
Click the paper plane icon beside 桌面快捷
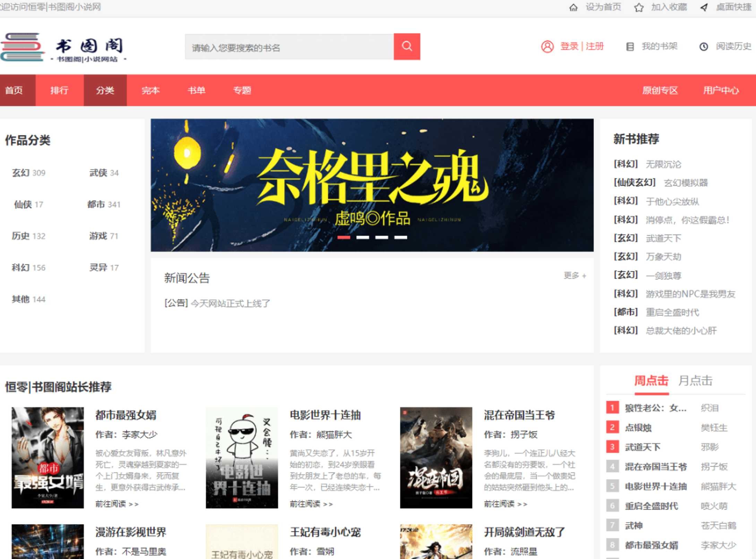pos(704,7)
